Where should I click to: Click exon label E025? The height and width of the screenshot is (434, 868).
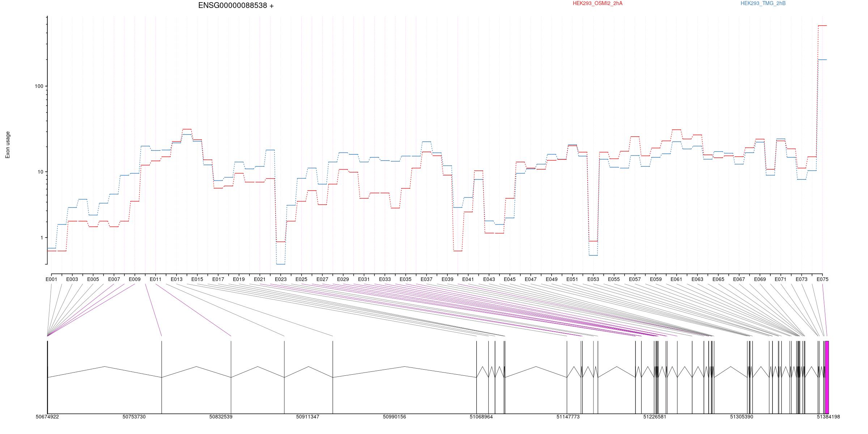301,279
